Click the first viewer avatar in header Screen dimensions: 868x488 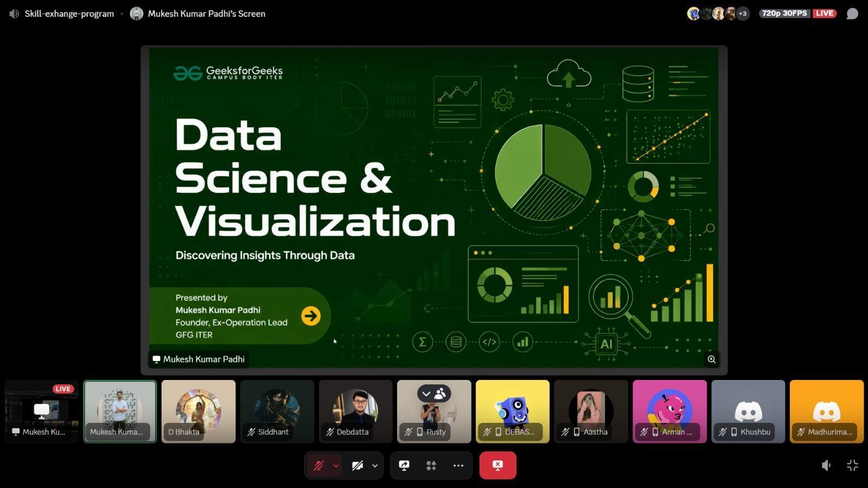pos(693,14)
